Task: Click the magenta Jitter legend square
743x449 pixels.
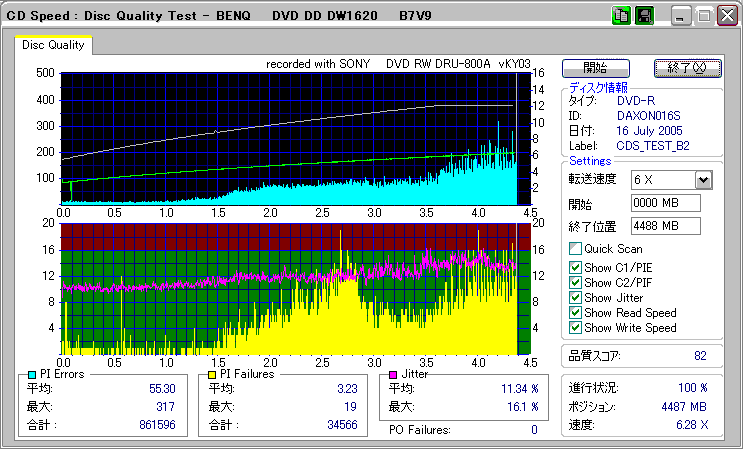Action: pyautogui.click(x=394, y=374)
